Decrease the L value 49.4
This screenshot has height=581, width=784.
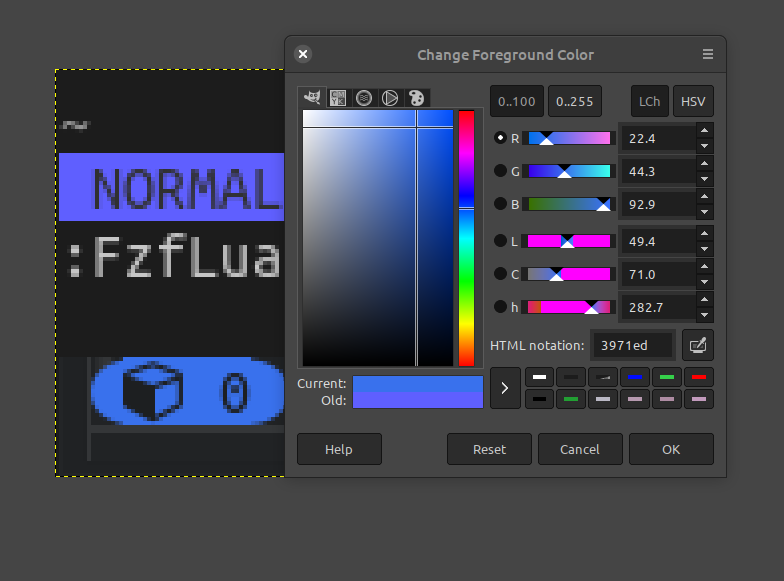pos(704,249)
